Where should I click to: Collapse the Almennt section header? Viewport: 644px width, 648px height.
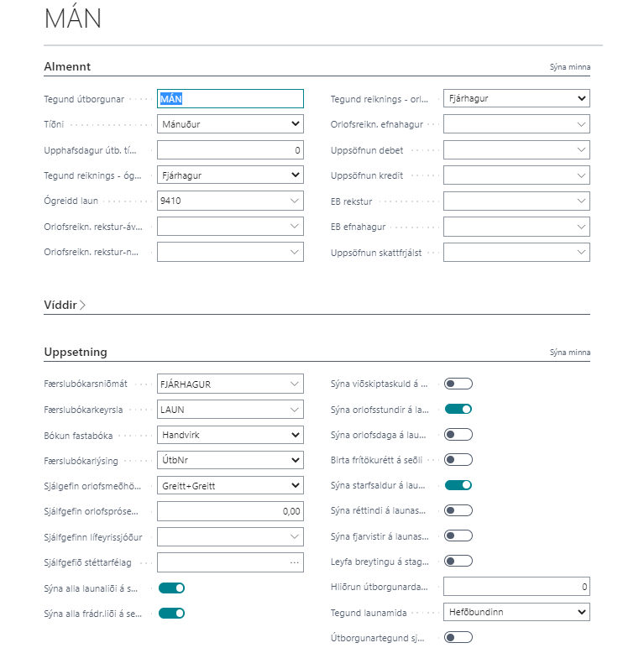point(67,66)
